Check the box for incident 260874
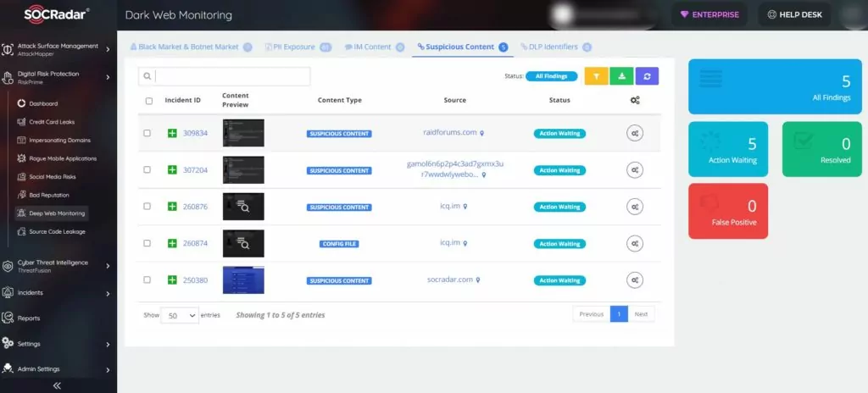This screenshot has height=393, width=868. click(x=147, y=243)
